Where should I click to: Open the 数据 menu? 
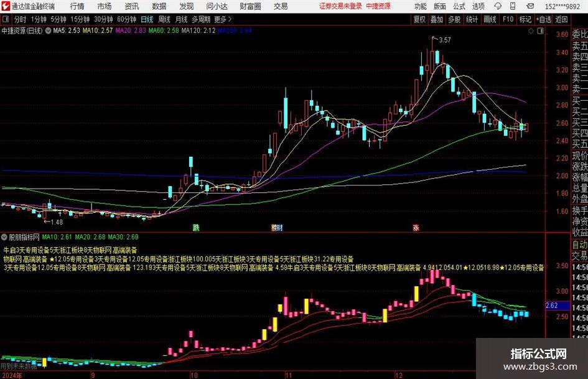point(159,6)
